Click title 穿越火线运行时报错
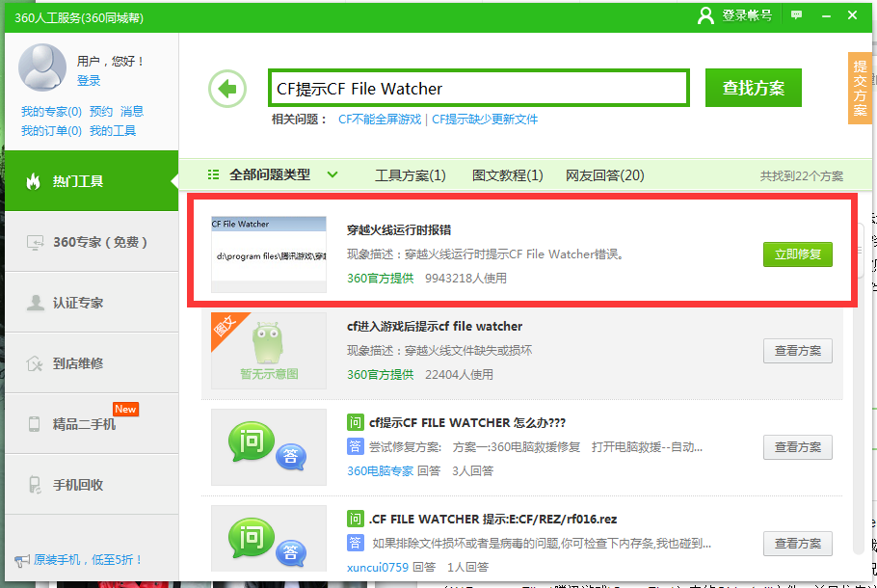 click(399, 230)
